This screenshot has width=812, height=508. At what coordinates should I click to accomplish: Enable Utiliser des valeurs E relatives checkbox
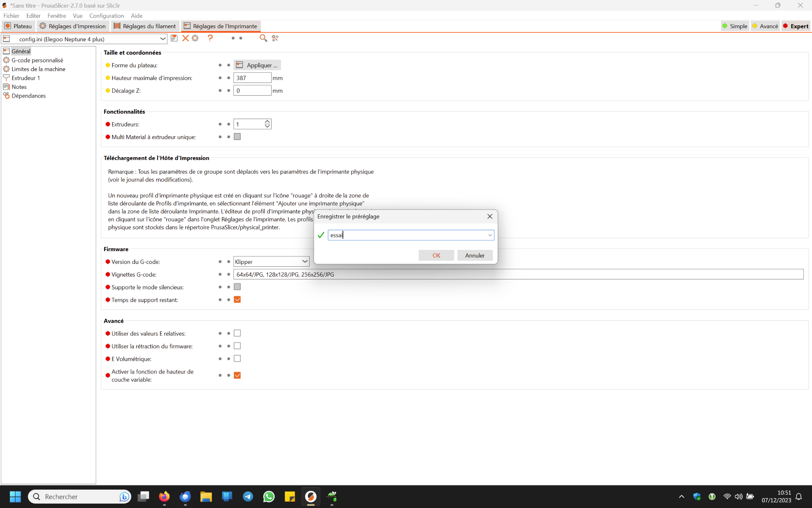[237, 333]
